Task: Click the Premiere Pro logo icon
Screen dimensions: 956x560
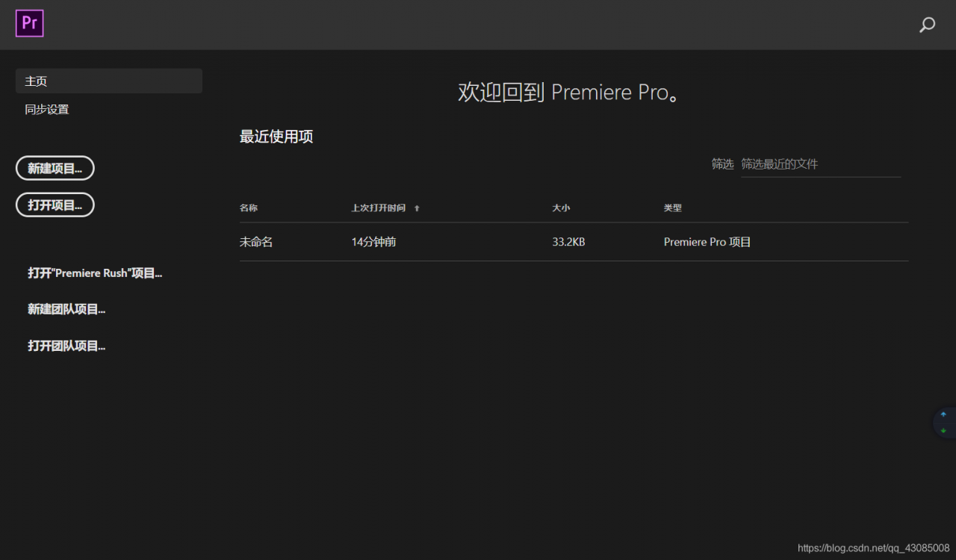Action: coord(30,23)
